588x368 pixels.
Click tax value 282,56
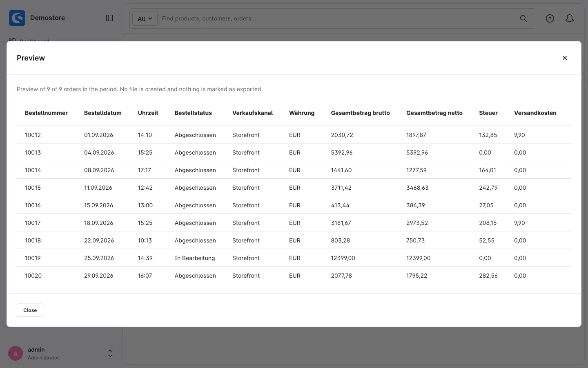[488, 276]
